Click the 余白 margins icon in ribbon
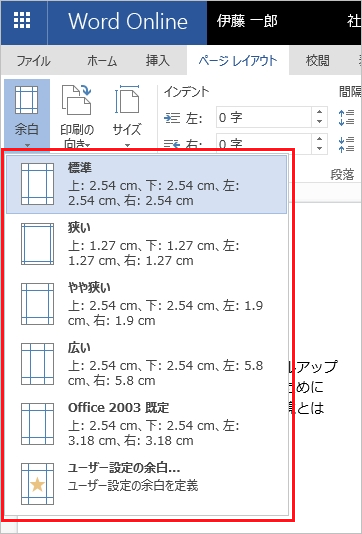The image size is (362, 534). point(26,100)
